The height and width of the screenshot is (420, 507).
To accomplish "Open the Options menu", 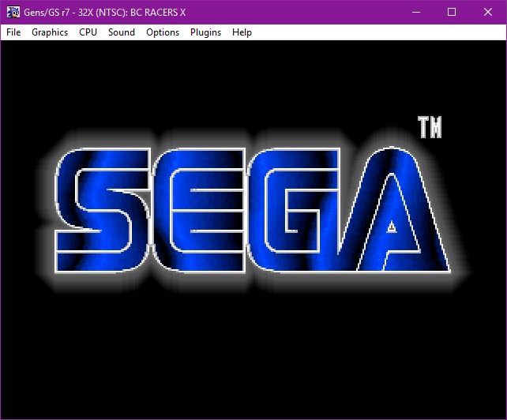I will click(163, 32).
